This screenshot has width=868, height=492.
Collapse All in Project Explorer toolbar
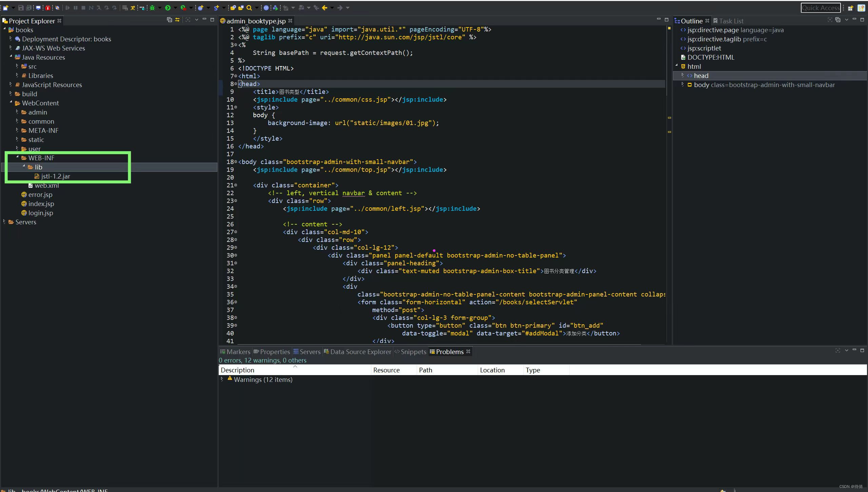click(x=169, y=20)
